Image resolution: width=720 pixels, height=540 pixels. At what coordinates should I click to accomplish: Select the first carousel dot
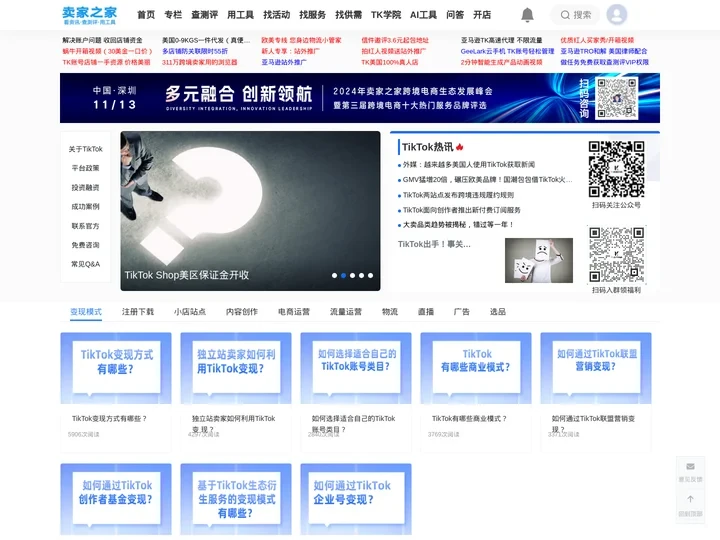[x=334, y=276]
